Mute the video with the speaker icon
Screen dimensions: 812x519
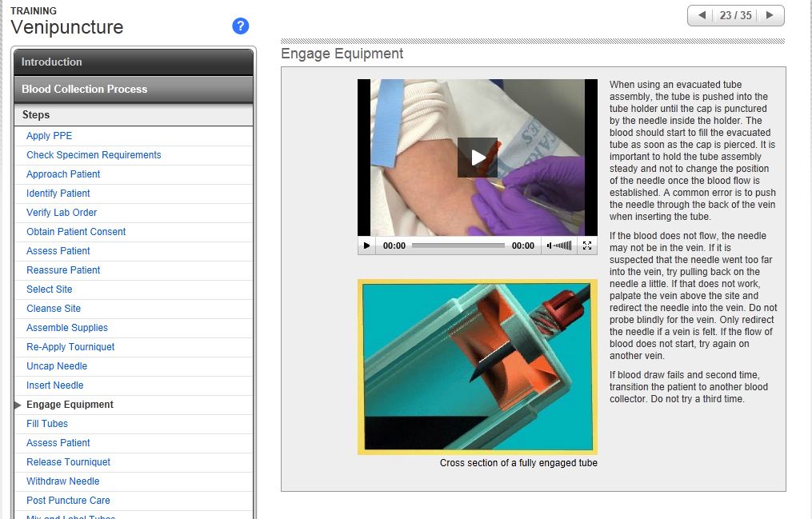550,246
